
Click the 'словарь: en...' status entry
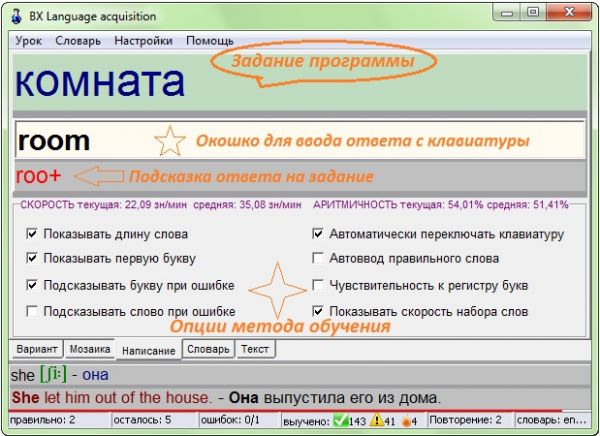pyautogui.click(x=551, y=420)
